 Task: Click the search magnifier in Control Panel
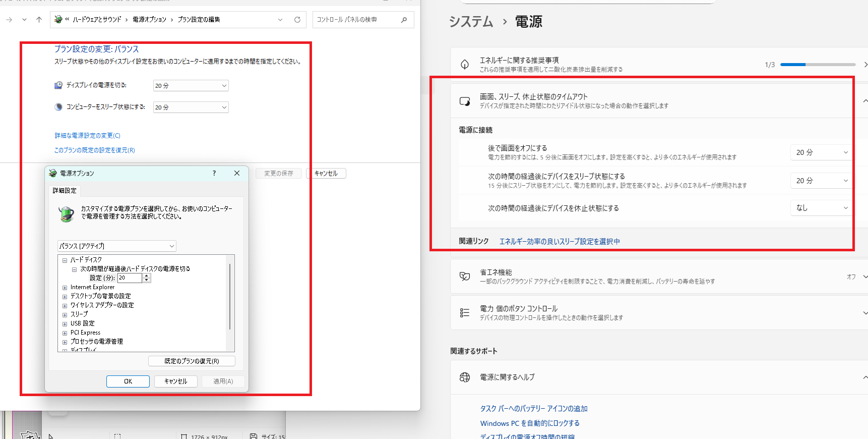pos(404,20)
